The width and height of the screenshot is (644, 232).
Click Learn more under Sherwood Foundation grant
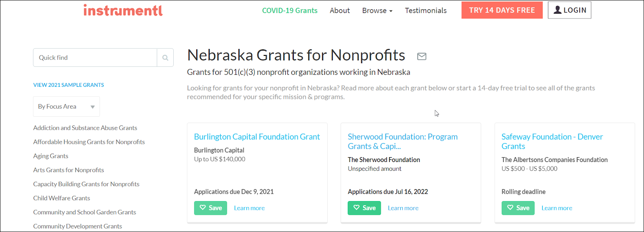coord(403,208)
